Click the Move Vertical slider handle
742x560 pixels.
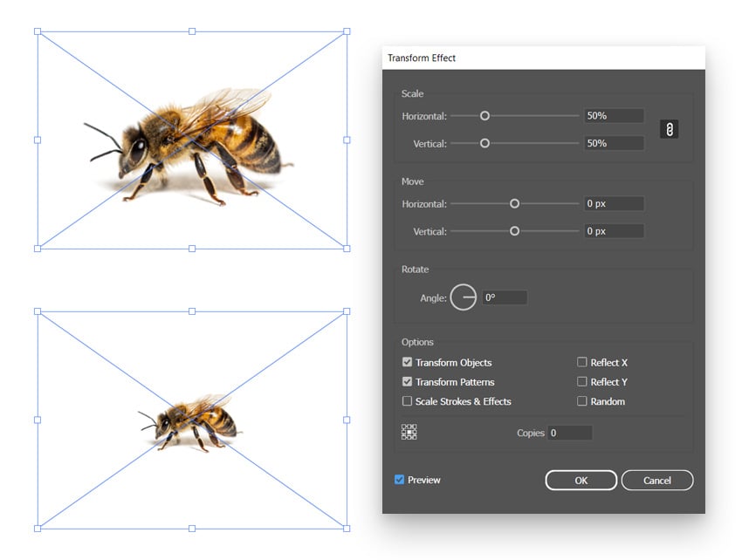pos(514,231)
